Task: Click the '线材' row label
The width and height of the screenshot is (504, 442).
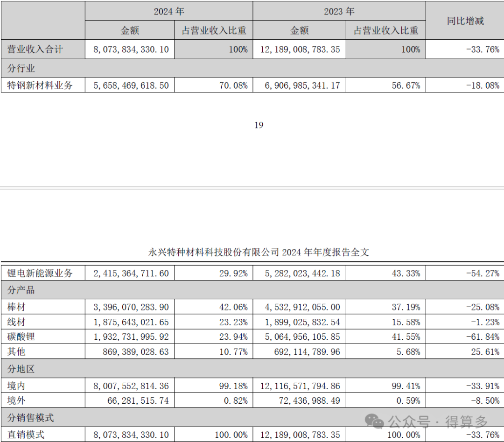Action: [16, 322]
